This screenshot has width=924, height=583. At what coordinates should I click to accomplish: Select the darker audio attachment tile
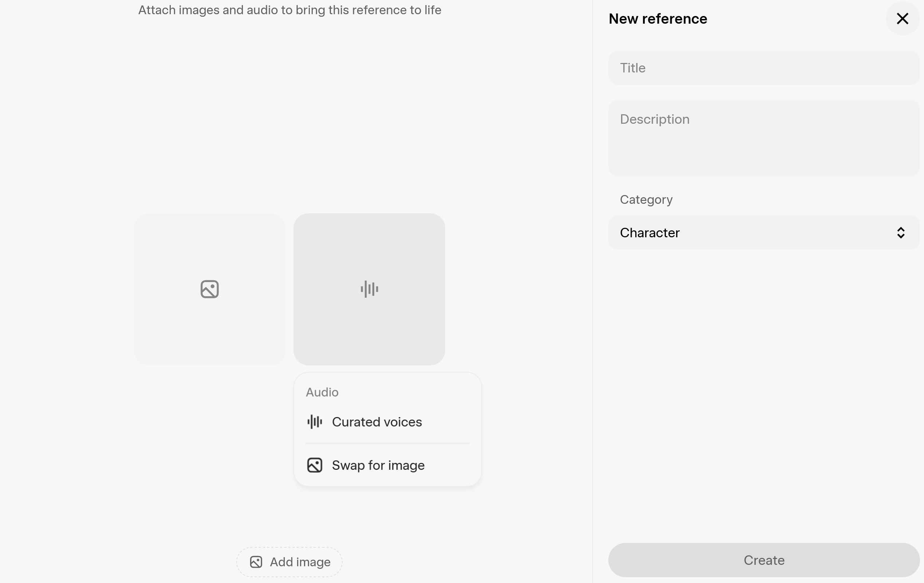(369, 289)
